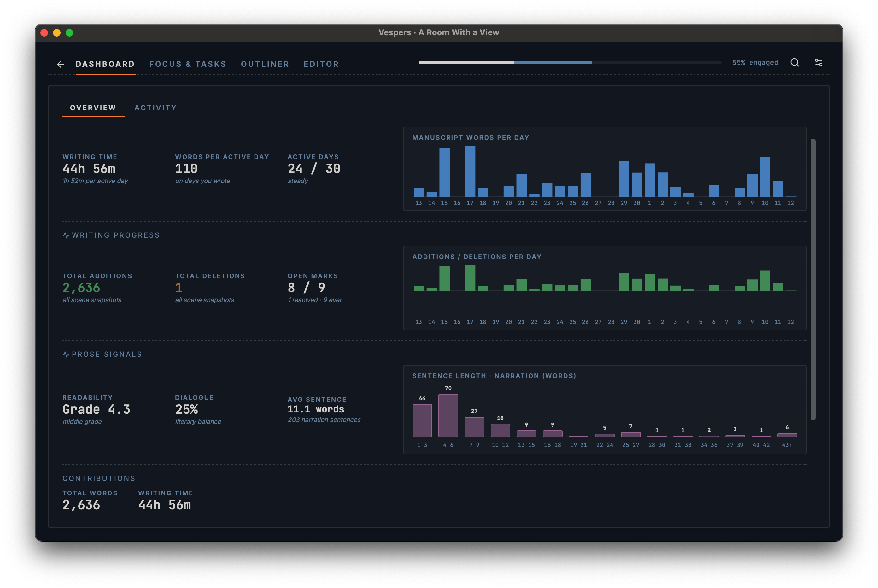
Task: Click the 10–12 sentence length bar
Action: click(x=500, y=430)
